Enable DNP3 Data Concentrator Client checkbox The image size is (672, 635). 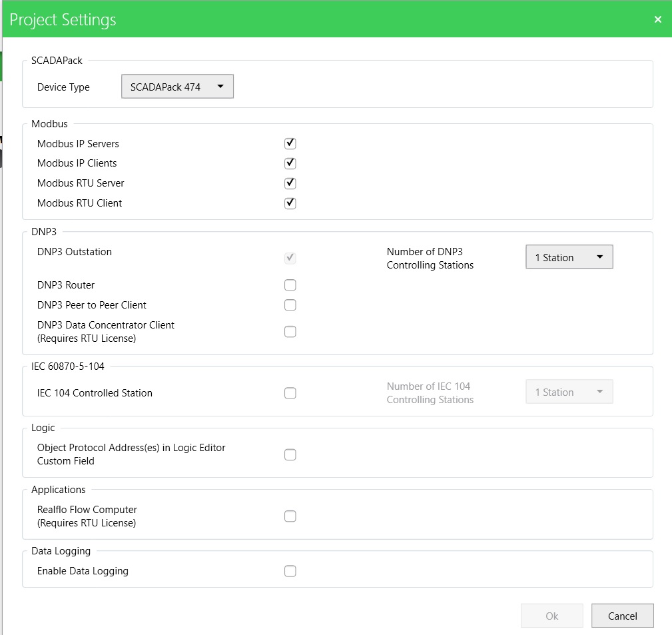coord(290,331)
